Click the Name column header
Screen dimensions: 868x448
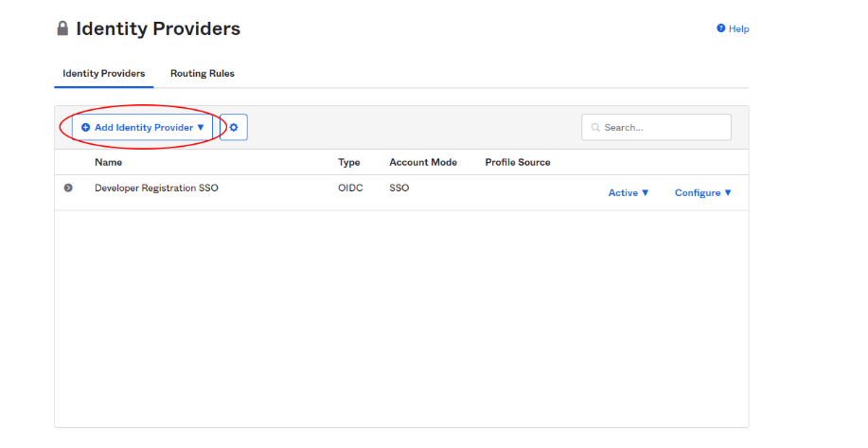click(x=108, y=163)
